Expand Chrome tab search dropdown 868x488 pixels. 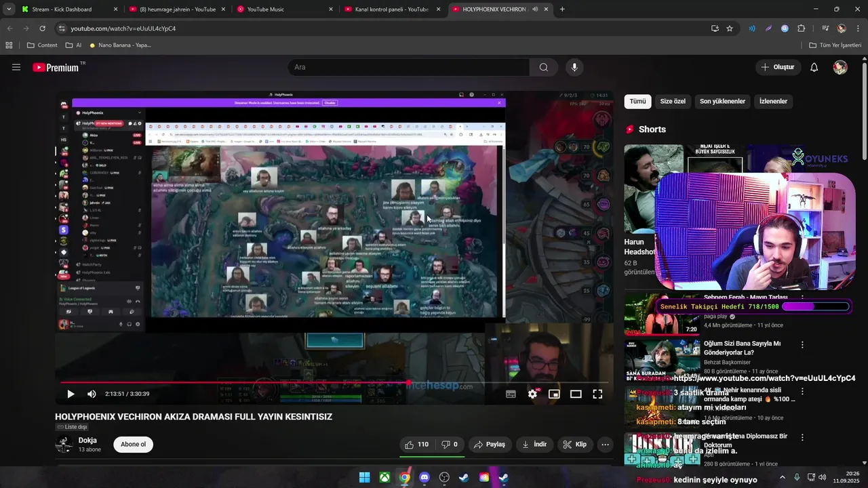point(9,9)
